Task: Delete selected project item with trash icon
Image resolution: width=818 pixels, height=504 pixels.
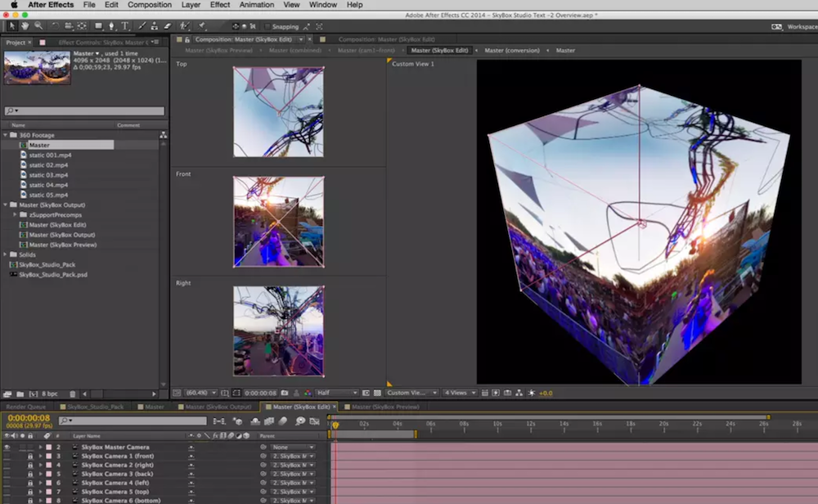Action: pyautogui.click(x=73, y=394)
